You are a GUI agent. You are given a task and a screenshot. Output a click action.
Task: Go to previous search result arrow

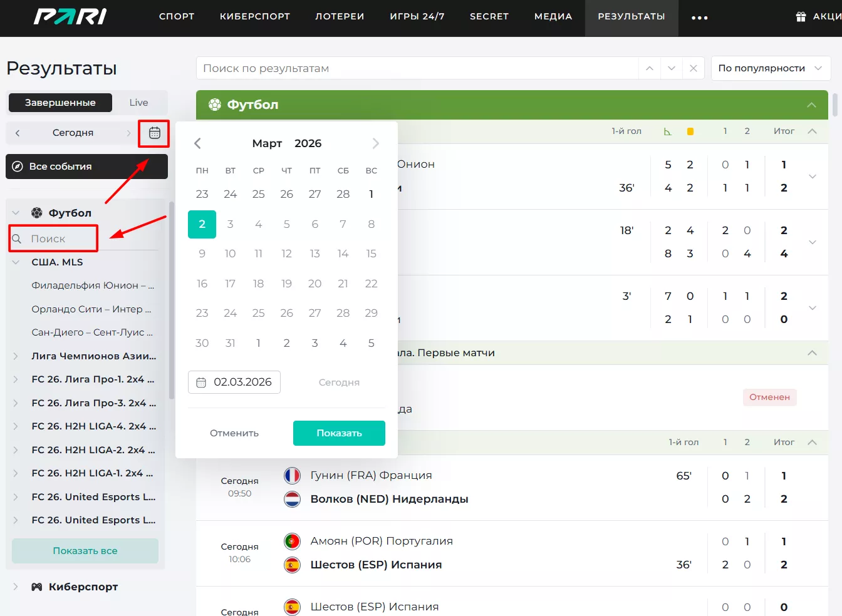pos(650,68)
